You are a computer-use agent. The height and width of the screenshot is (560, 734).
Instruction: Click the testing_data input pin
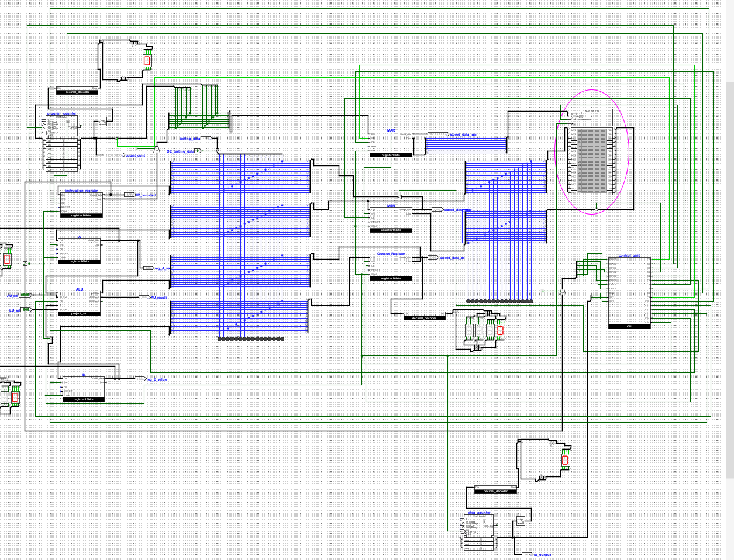(206, 139)
